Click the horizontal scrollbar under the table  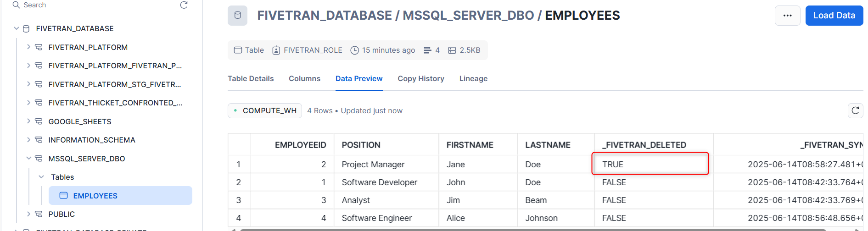point(532,230)
